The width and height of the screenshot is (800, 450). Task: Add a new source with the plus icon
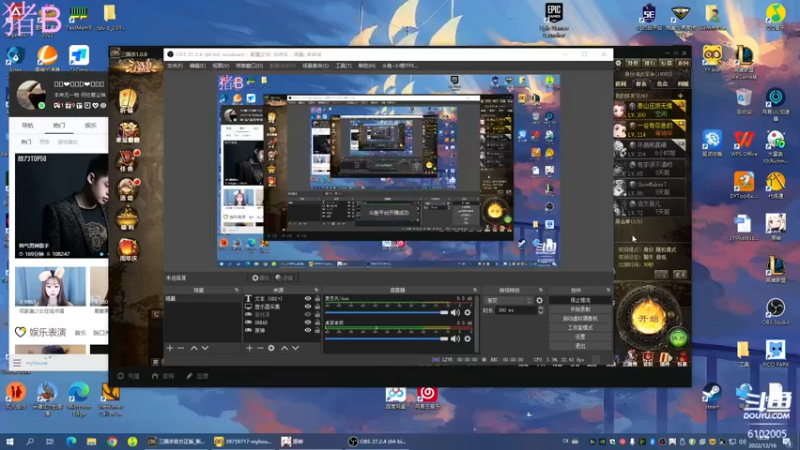(249, 348)
